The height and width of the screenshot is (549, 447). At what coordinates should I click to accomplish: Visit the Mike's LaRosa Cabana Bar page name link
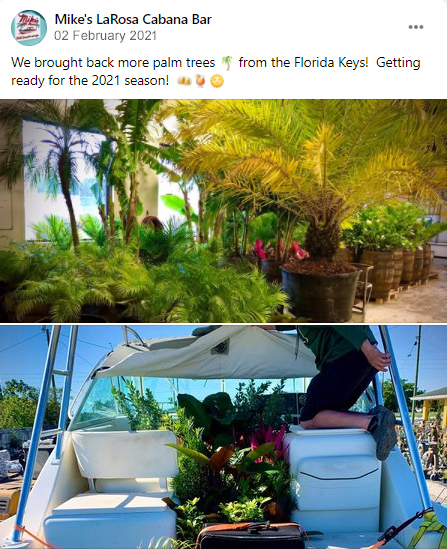133,19
